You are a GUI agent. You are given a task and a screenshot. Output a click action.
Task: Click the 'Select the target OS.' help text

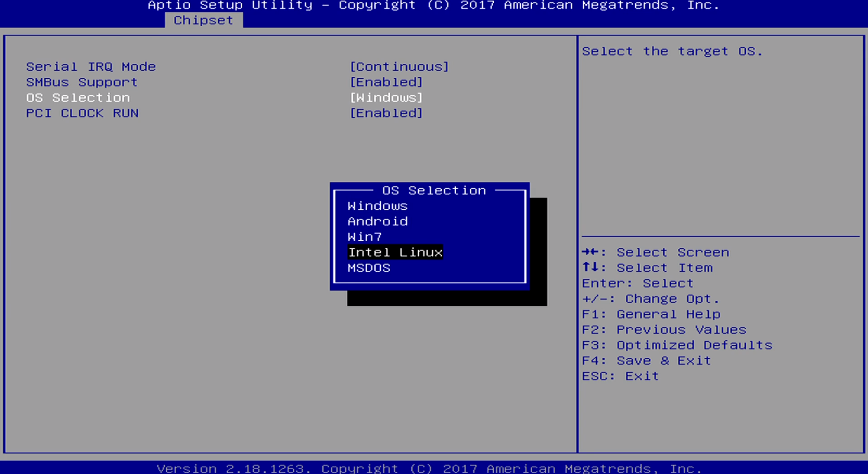672,51
